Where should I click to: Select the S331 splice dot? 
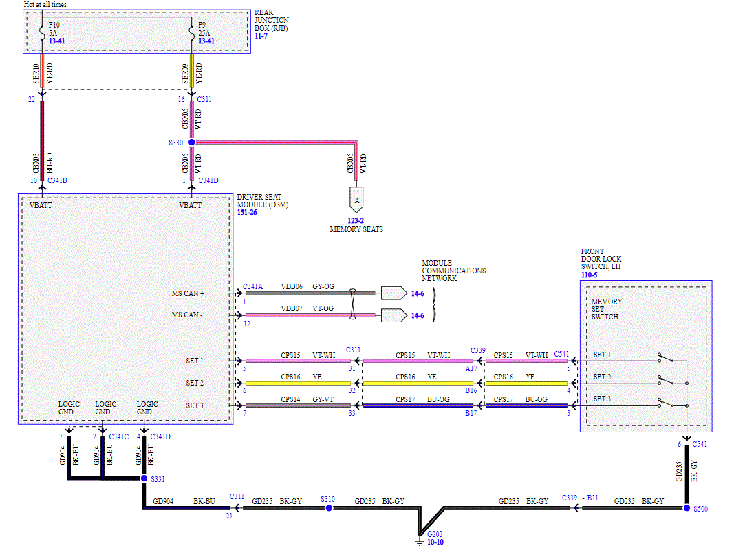(144, 478)
